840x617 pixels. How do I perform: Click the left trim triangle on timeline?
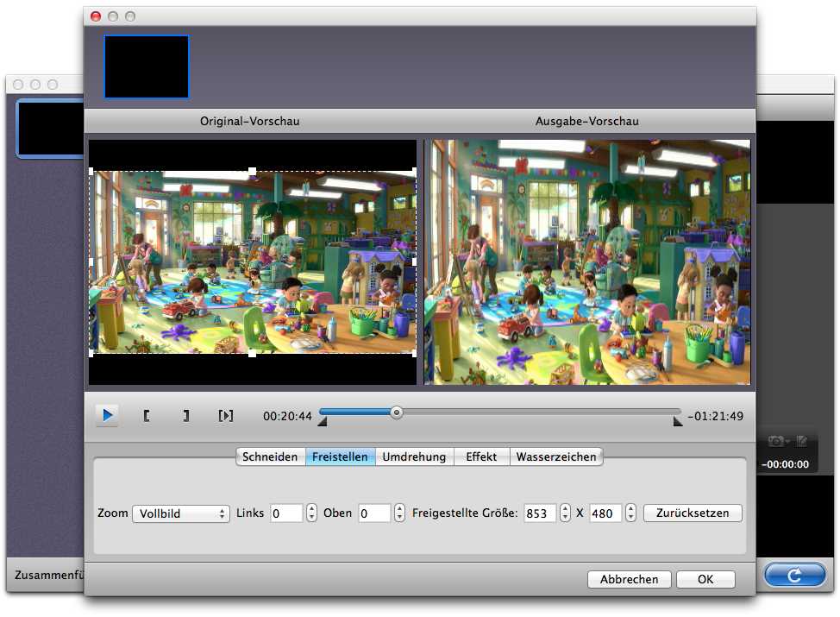tap(323, 421)
